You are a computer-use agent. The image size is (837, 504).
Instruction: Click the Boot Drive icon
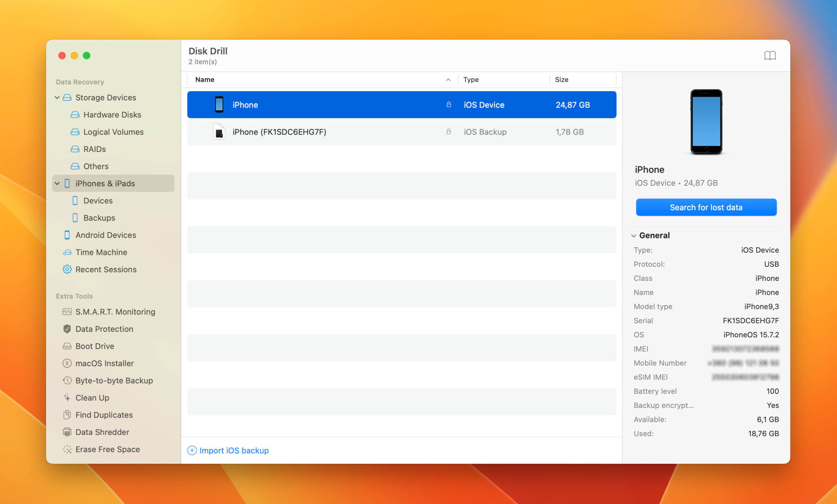pyautogui.click(x=67, y=345)
